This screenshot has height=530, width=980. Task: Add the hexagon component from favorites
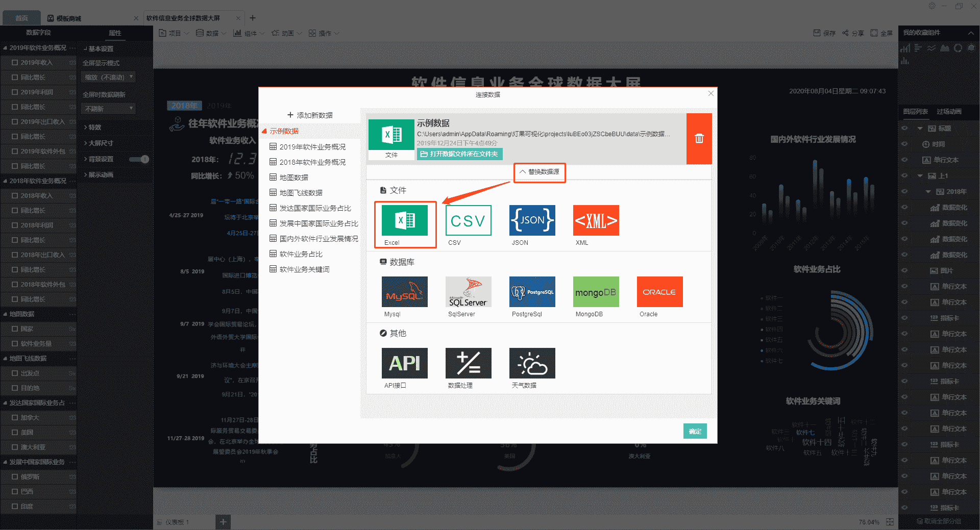(971, 48)
